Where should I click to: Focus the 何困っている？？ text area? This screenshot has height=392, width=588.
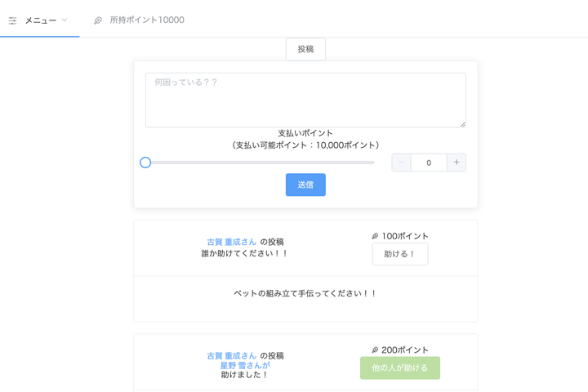pos(305,100)
